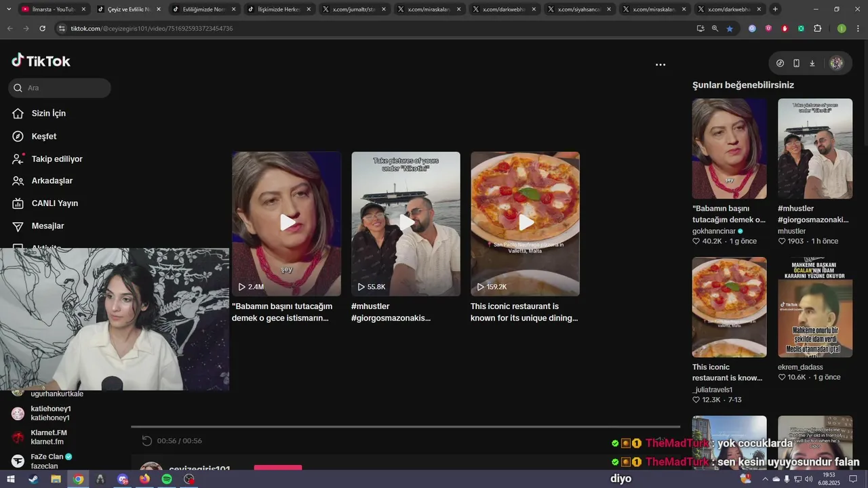Open the taskbar clock showing 19:53
The height and width of the screenshot is (488, 868).
(829, 479)
